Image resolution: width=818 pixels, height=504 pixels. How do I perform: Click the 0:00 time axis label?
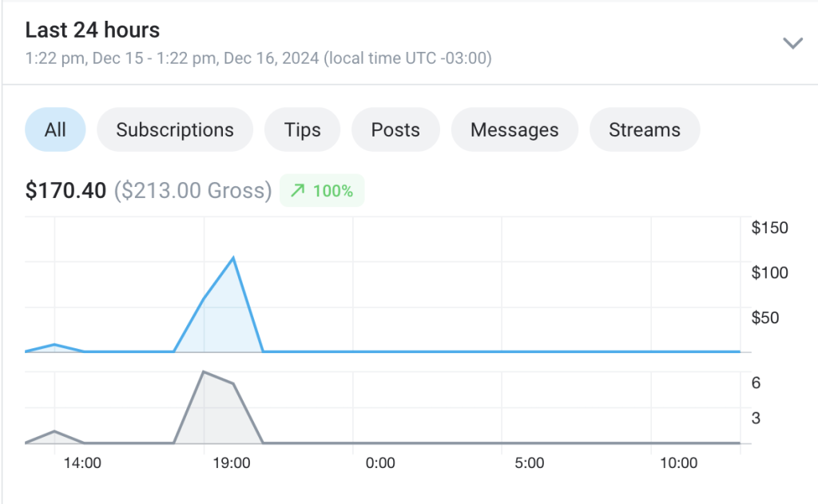[x=379, y=462]
